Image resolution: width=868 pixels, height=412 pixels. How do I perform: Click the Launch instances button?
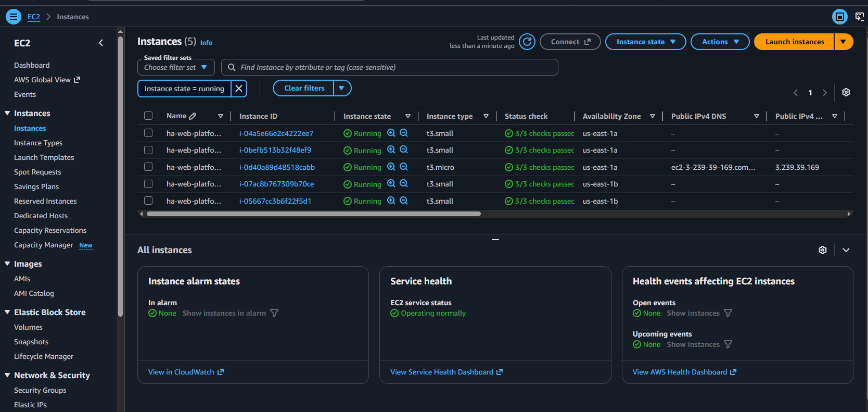[794, 42]
